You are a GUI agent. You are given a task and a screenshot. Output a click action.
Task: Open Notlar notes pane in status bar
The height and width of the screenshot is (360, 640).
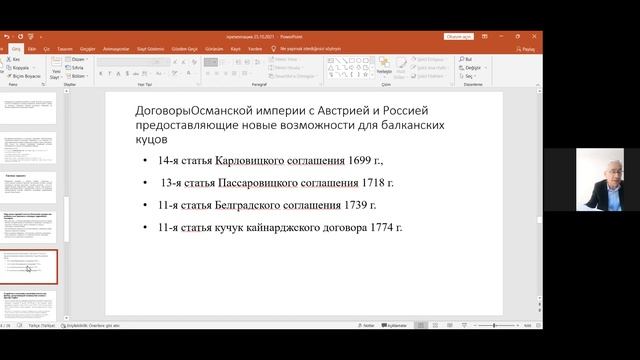[x=366, y=326]
